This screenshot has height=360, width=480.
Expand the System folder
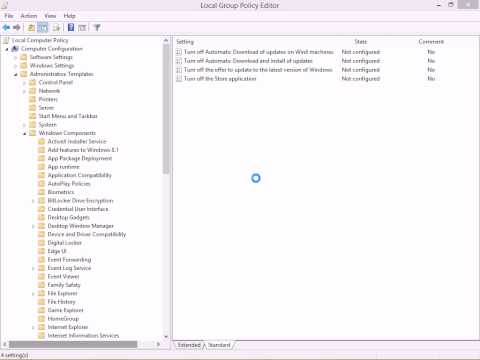click(x=24, y=125)
